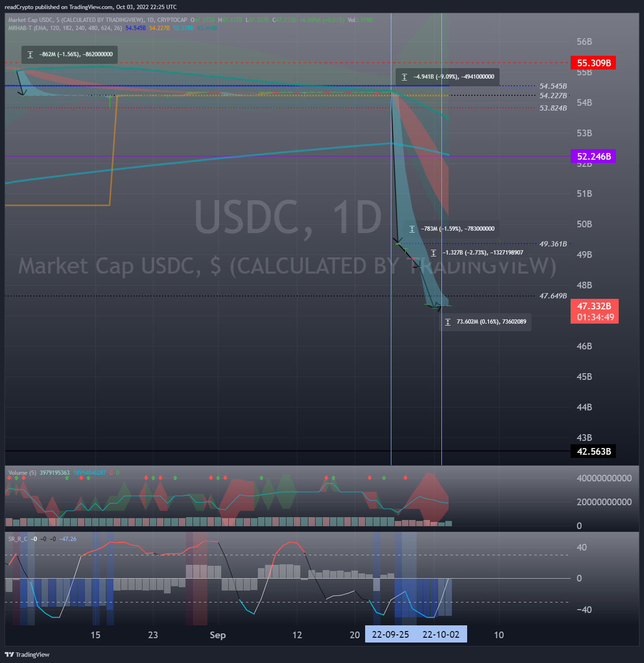Image resolution: width=644 pixels, height=663 pixels.
Task: Click the Volume (5) indicator legend
Action: pos(22,473)
